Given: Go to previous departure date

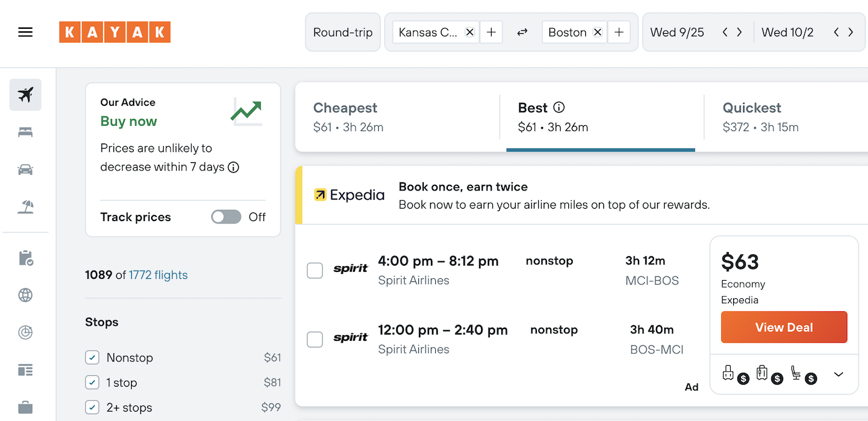Looking at the screenshot, I should [x=725, y=32].
